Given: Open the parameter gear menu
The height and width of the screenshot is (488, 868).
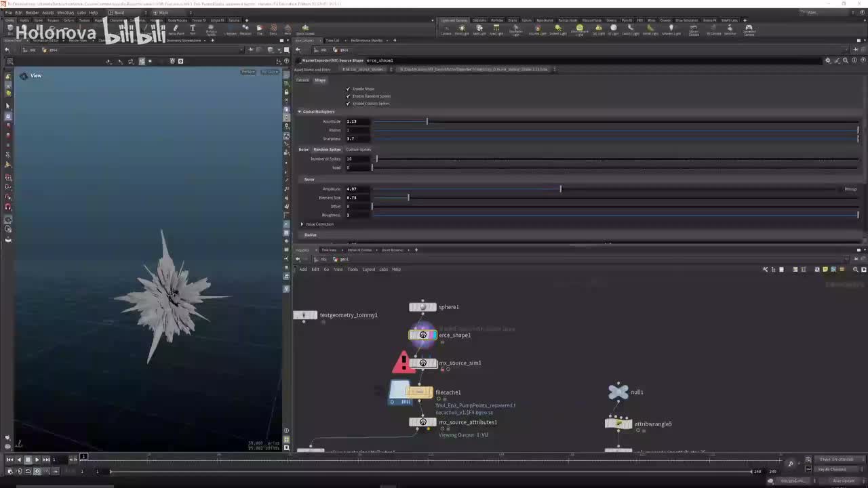Looking at the screenshot, I should pyautogui.click(x=827, y=60).
